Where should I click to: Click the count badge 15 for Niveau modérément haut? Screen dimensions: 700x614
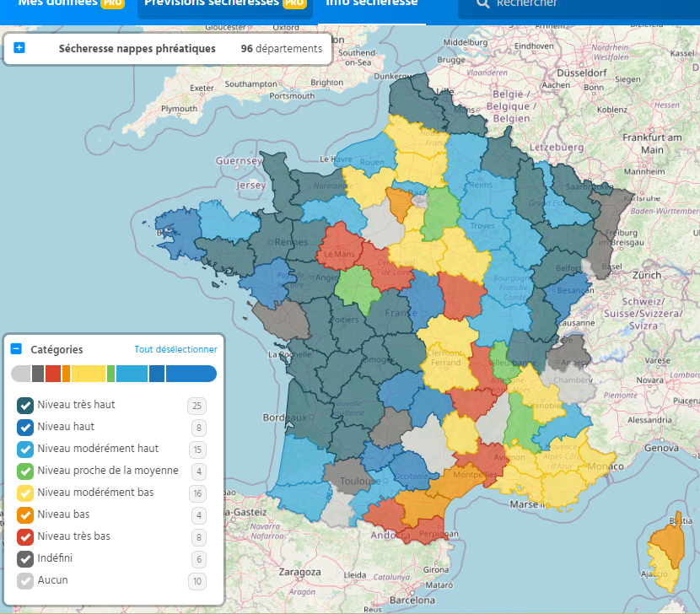[x=197, y=450]
